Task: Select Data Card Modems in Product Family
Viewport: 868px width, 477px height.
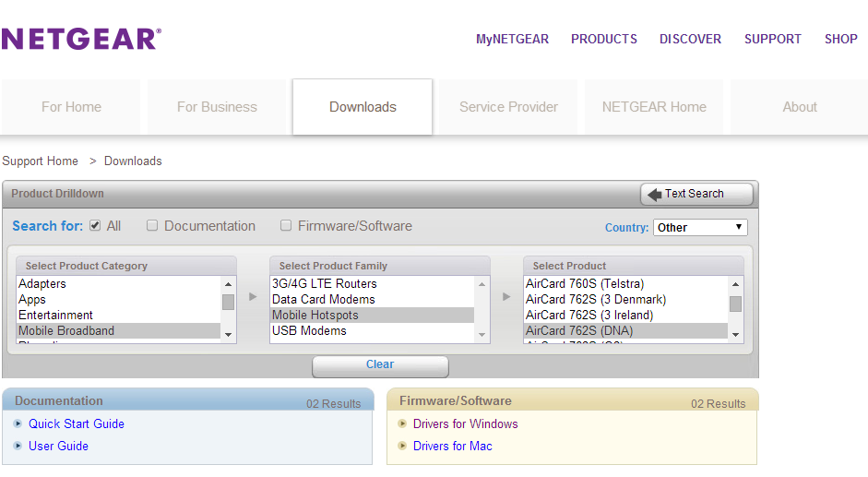Action: pos(324,299)
